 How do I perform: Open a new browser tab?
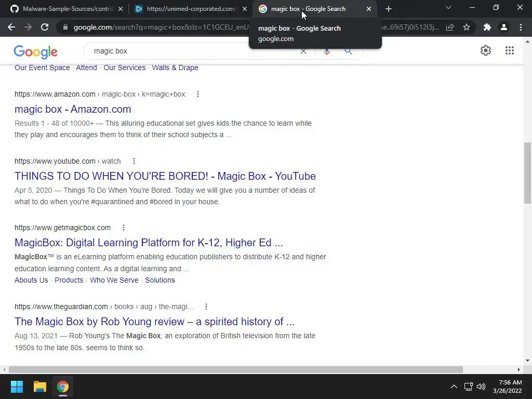click(x=389, y=9)
